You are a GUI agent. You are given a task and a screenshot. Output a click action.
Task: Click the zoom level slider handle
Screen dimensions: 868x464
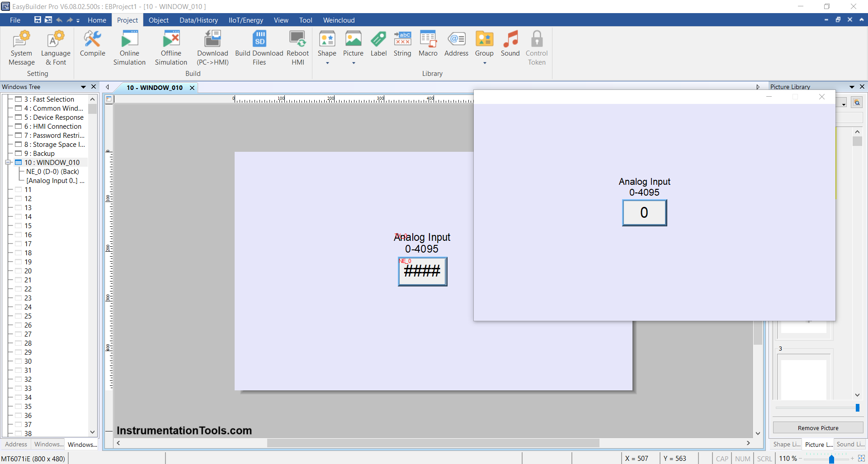(x=831, y=459)
